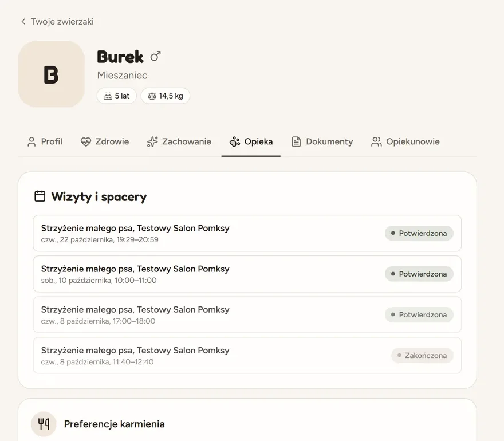Select the Opieka tab

pos(251,142)
